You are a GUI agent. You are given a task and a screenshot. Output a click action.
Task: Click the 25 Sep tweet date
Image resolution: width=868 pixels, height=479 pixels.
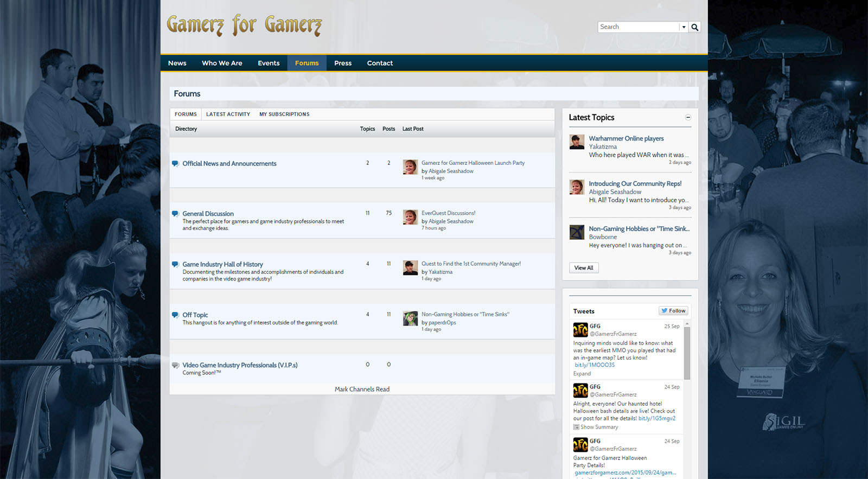tap(672, 326)
